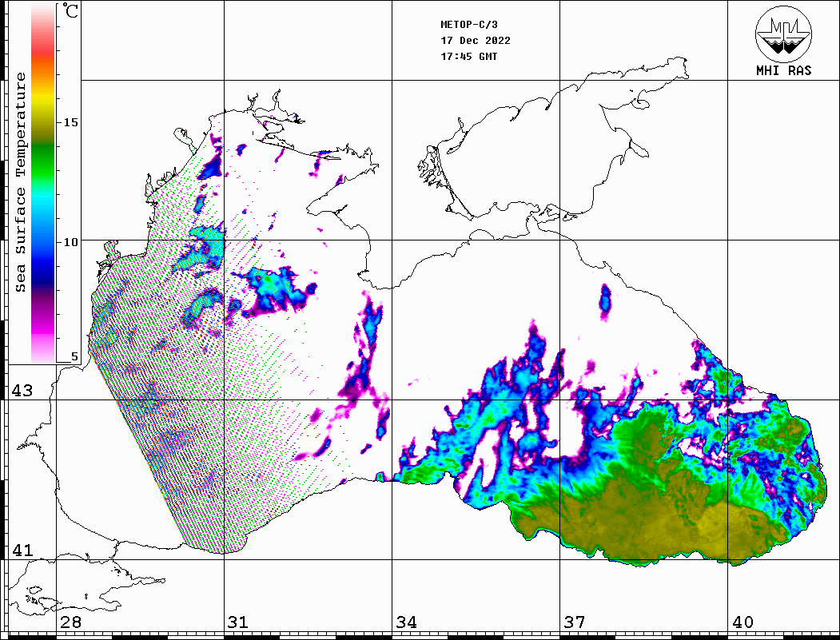Pick the green part of temperature color scale
The image size is (840, 640).
pyautogui.click(x=43, y=163)
